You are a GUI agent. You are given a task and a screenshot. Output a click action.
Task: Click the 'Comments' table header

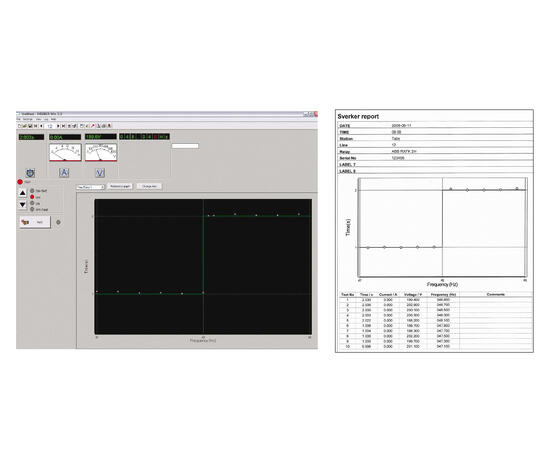pos(496,295)
